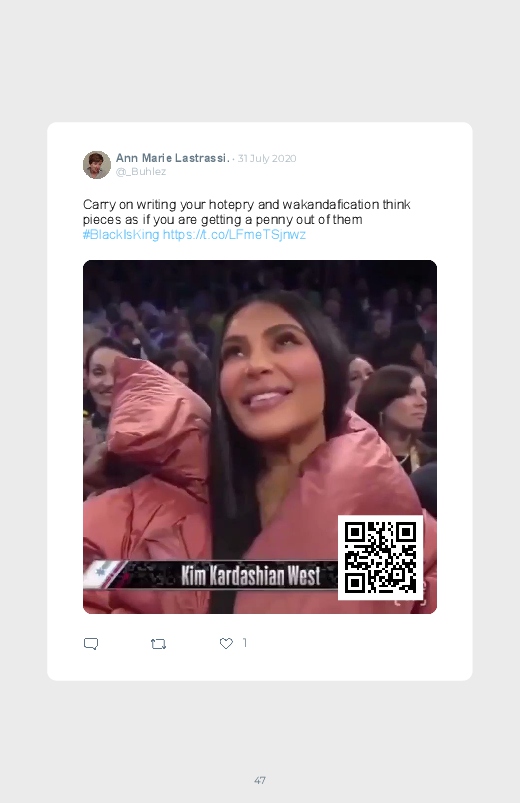Follow the #BlackIsKing hashtag
This screenshot has width=520, height=803.
pyautogui.click(x=121, y=235)
